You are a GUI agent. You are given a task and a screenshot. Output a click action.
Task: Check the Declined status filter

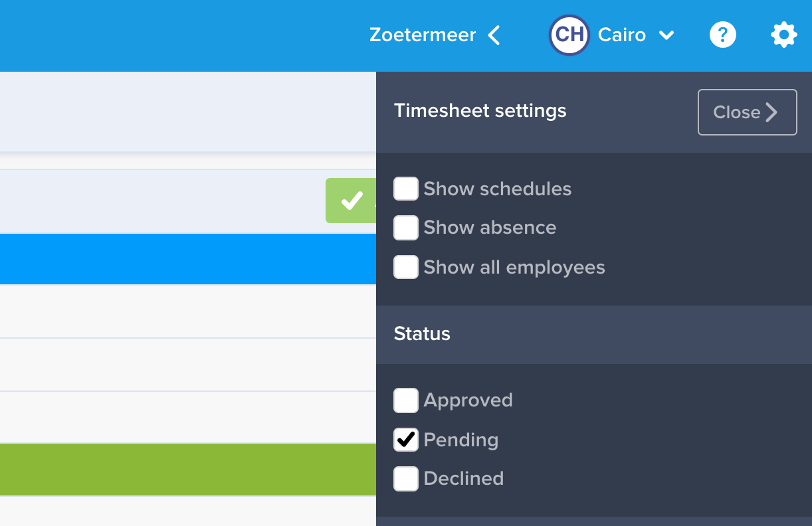pyautogui.click(x=406, y=479)
